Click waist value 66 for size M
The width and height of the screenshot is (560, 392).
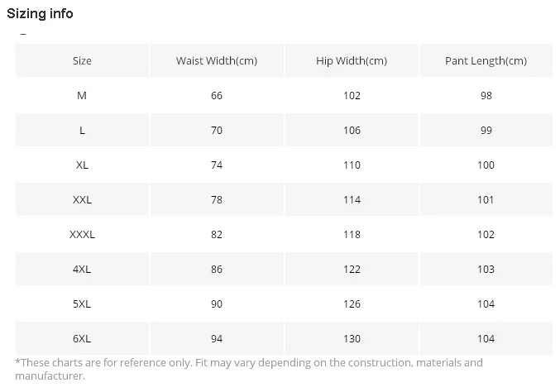pyautogui.click(x=217, y=96)
